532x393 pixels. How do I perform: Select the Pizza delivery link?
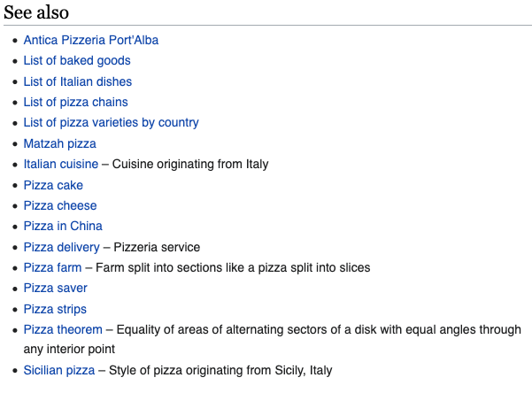click(62, 247)
